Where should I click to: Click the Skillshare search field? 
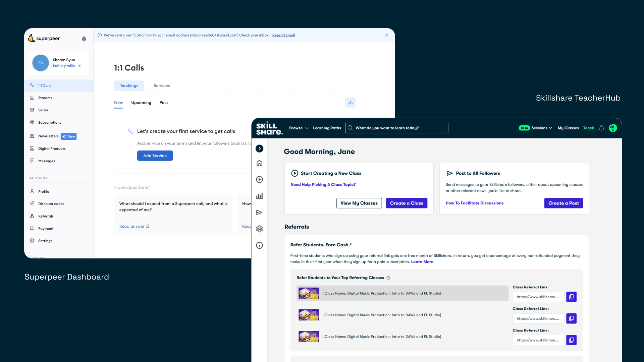(x=397, y=128)
